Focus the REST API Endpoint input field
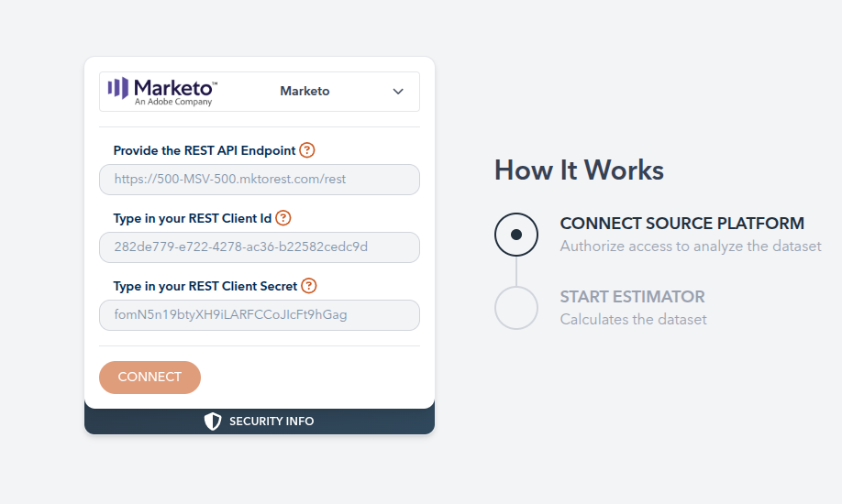This screenshot has height=504, width=842. point(260,180)
